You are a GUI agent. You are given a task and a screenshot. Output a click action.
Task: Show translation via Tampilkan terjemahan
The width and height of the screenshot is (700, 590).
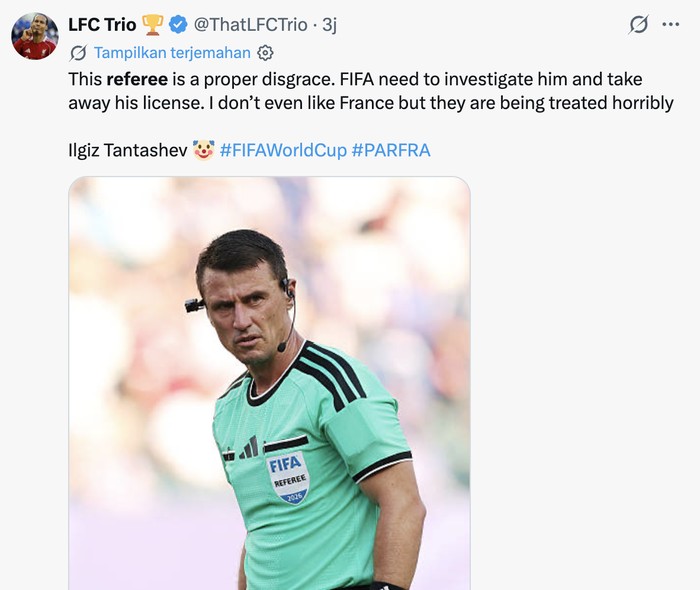tap(172, 53)
